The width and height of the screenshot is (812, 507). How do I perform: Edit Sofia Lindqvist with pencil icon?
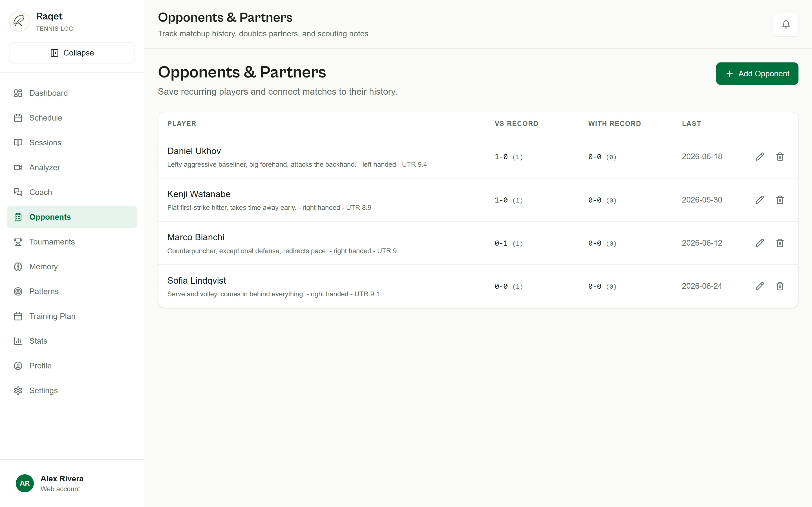[x=760, y=286]
